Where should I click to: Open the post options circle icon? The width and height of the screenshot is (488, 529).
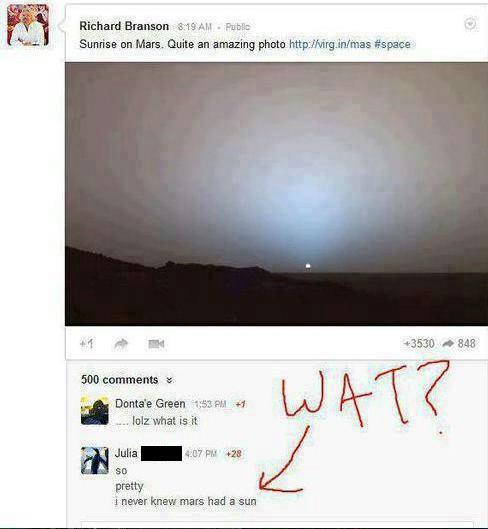[x=470, y=24]
